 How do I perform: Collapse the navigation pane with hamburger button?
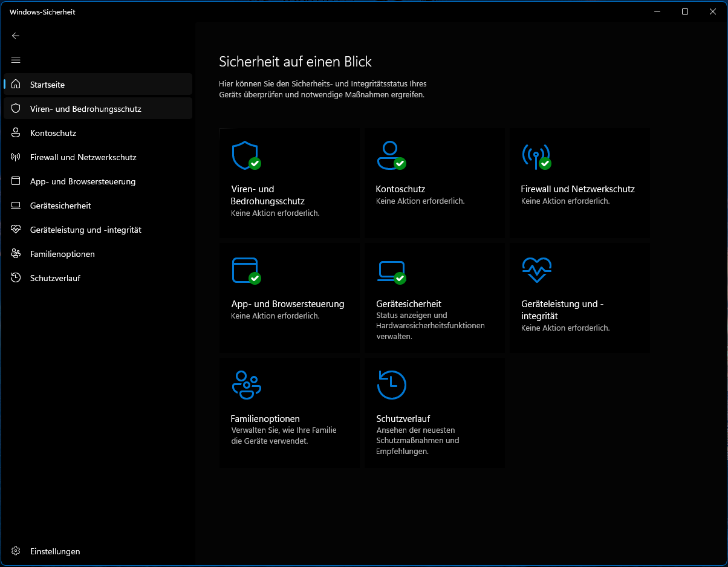point(16,60)
